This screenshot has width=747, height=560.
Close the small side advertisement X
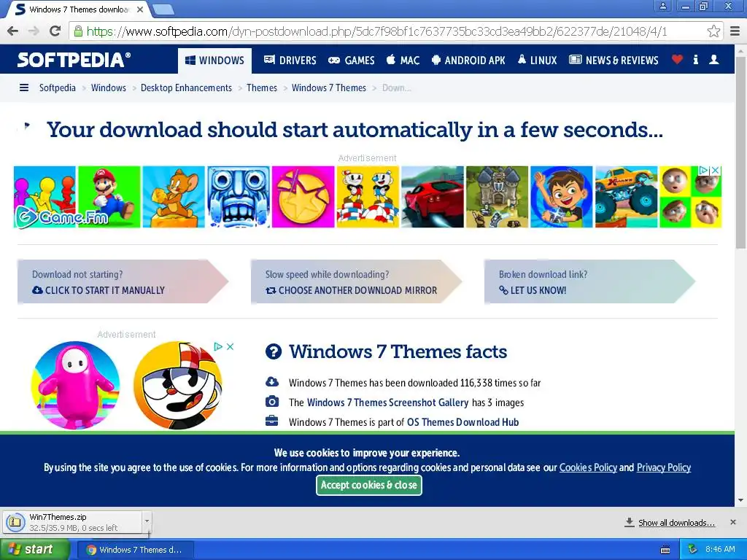[x=230, y=346]
